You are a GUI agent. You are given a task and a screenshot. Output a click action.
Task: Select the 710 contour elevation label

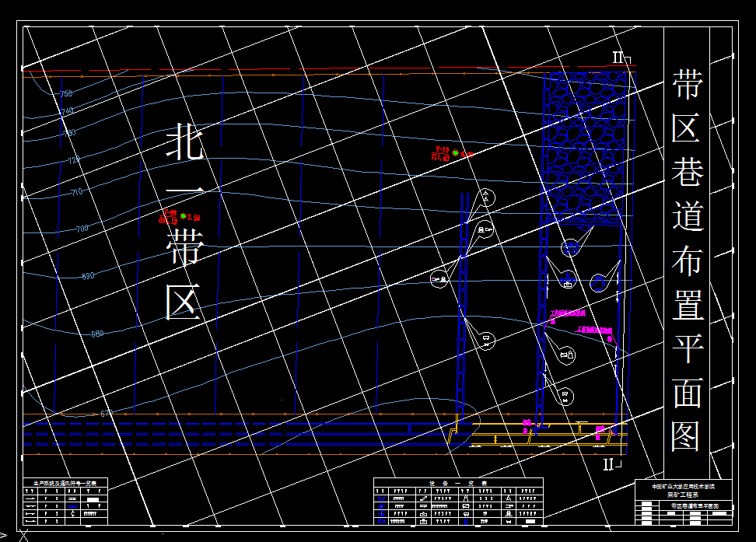[x=77, y=192]
